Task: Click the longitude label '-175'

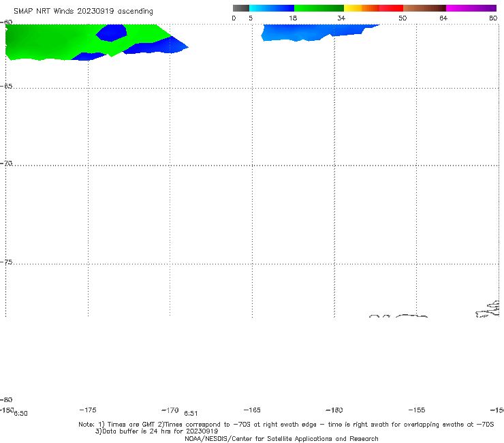Action: 88,410
